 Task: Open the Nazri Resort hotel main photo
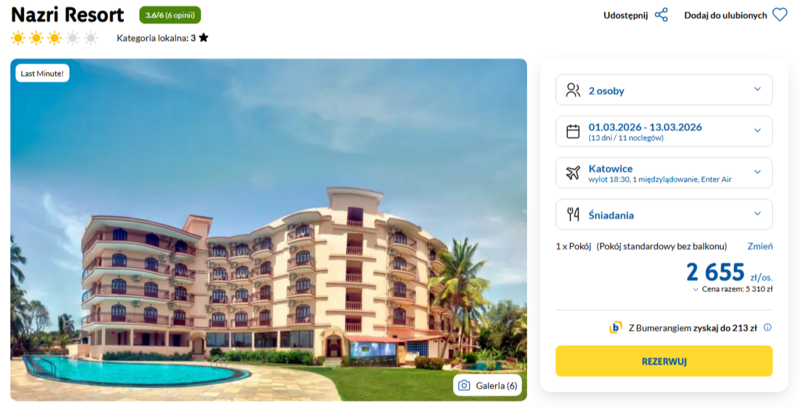tap(268, 230)
